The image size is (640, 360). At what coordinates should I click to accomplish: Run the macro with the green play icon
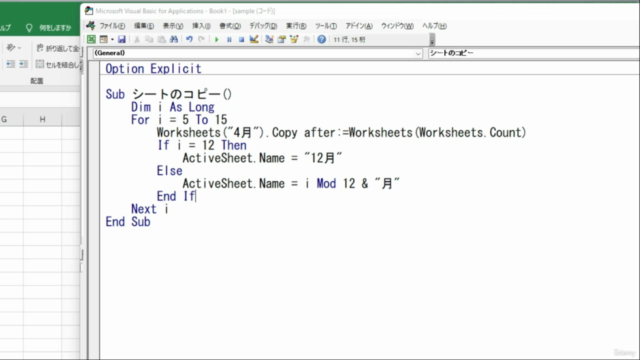(x=217, y=39)
